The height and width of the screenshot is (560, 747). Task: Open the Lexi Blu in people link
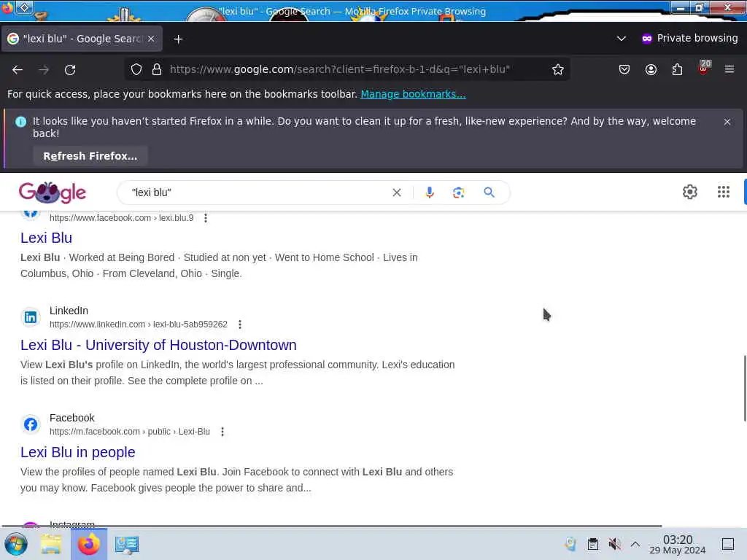77,452
